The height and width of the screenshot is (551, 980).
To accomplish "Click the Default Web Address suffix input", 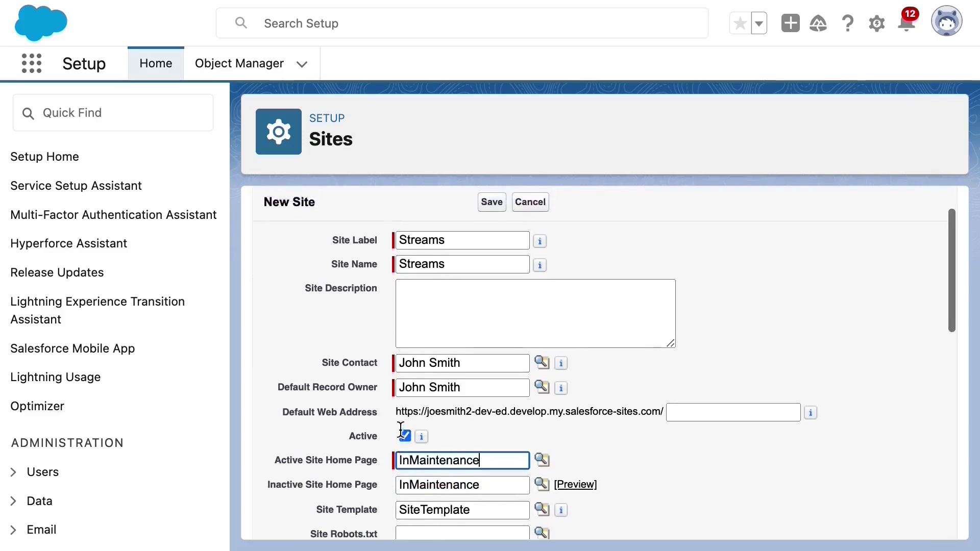I will tap(733, 412).
